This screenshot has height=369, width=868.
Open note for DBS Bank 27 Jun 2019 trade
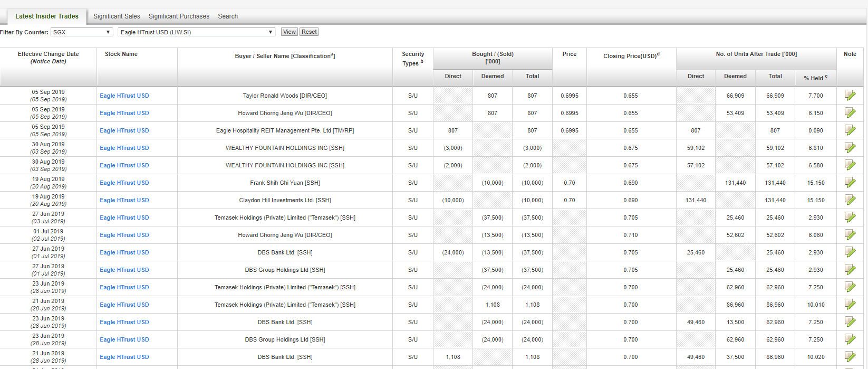point(850,252)
